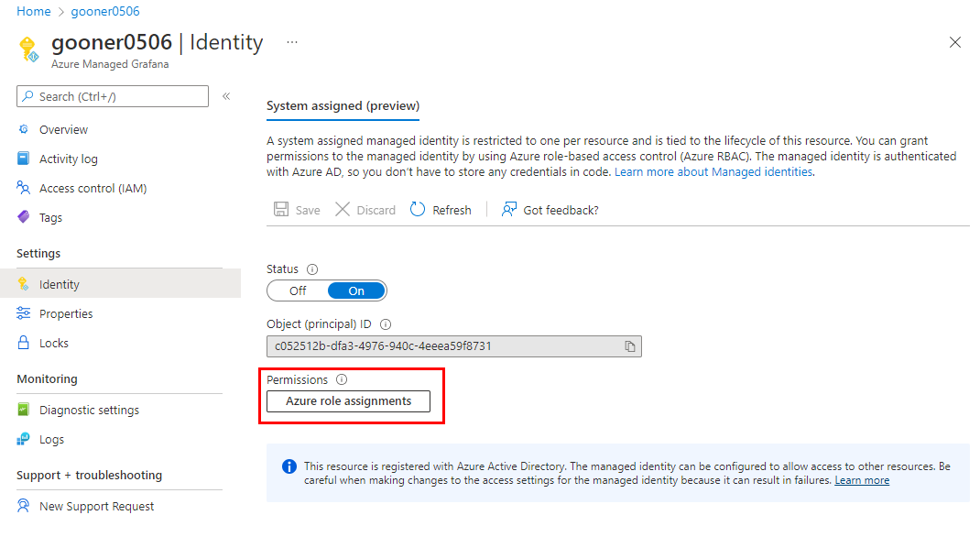
Task: Open Activity log in sidebar
Action: 68,159
